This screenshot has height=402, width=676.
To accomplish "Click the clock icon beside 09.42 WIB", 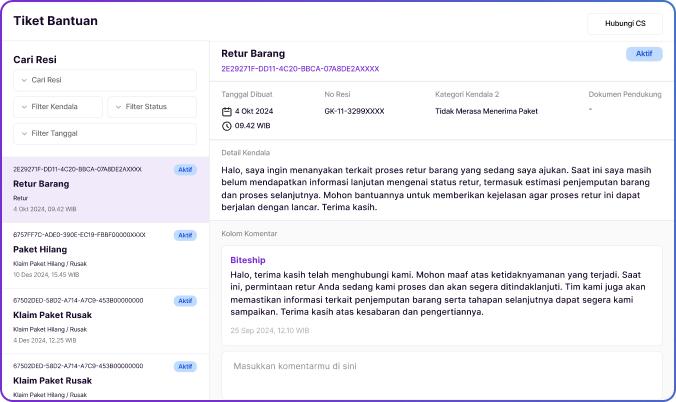I will coord(227,126).
